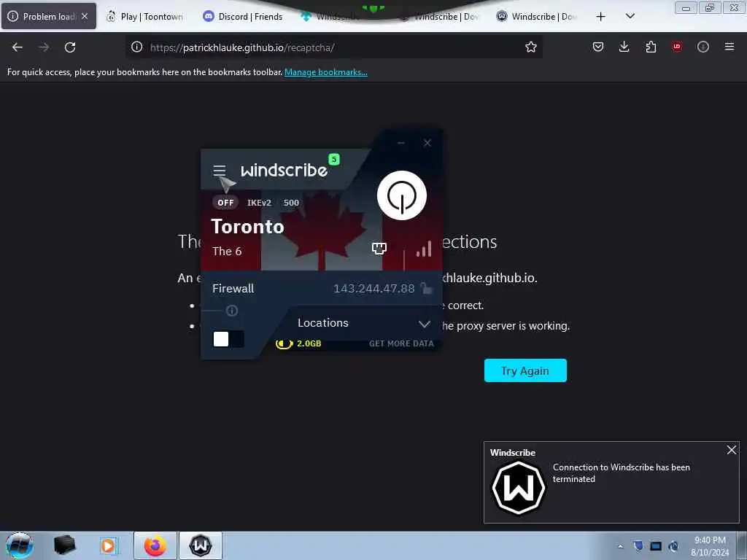Open the Pocket save icon
Screen dimensions: 747x560
tap(598, 47)
